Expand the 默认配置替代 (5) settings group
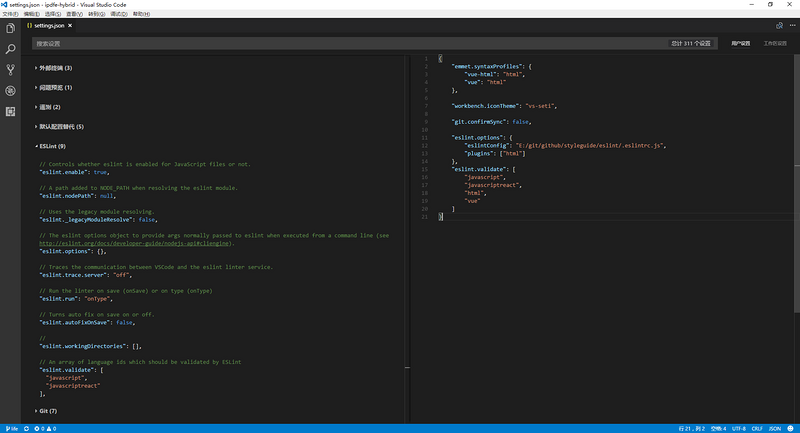Screen dimensions: 800x433 coord(59,126)
